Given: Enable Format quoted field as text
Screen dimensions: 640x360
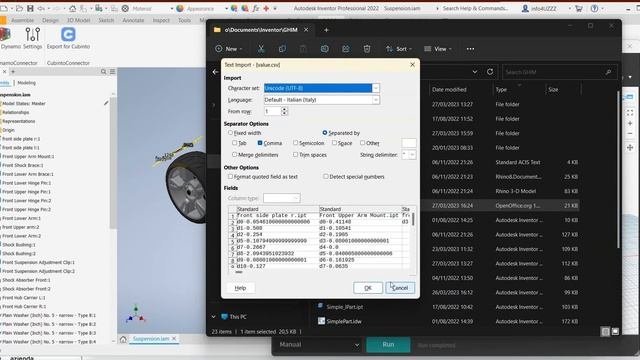Looking at the screenshot, I should pyautogui.click(x=231, y=177).
